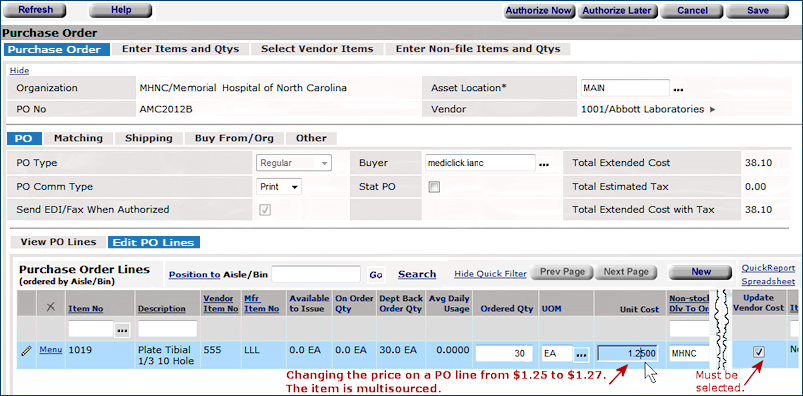
Task: Uncheck the Update Vendor Cost checkbox
Action: [x=759, y=352]
